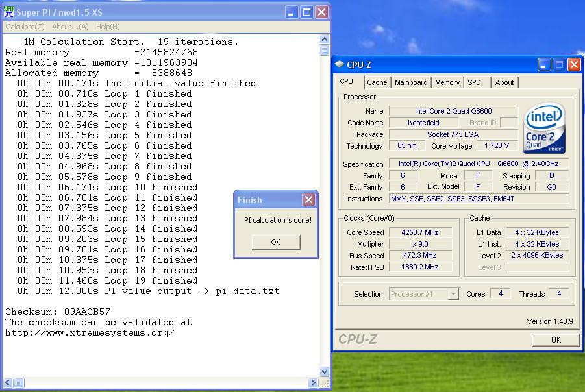Click the 'Loop 1 finished' line
Screen dimensions: 585x392
(x=105, y=93)
